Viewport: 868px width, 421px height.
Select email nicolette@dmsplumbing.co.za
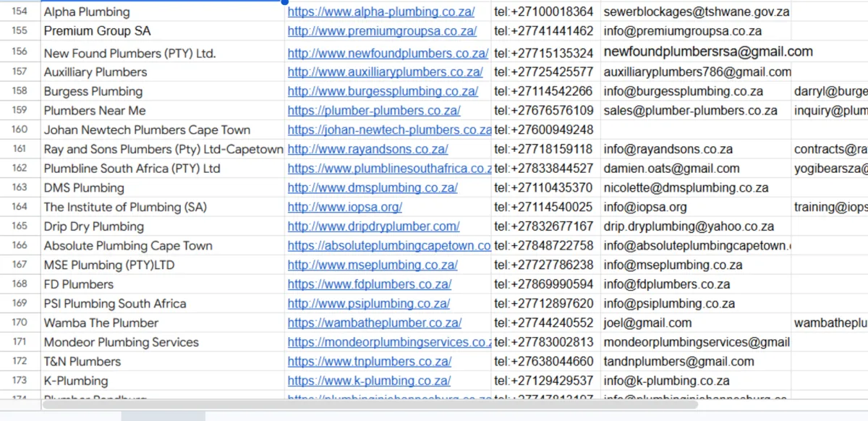click(x=696, y=188)
